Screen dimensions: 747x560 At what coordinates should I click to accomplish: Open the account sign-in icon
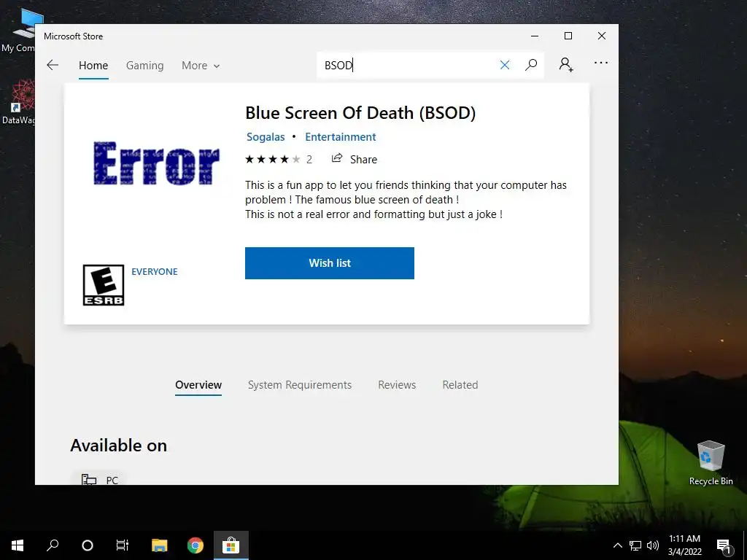(566, 64)
